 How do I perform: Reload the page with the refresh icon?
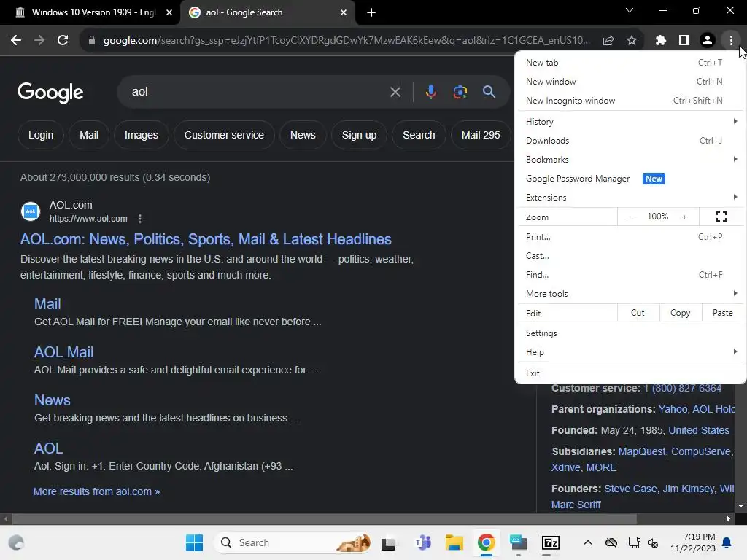point(63,41)
